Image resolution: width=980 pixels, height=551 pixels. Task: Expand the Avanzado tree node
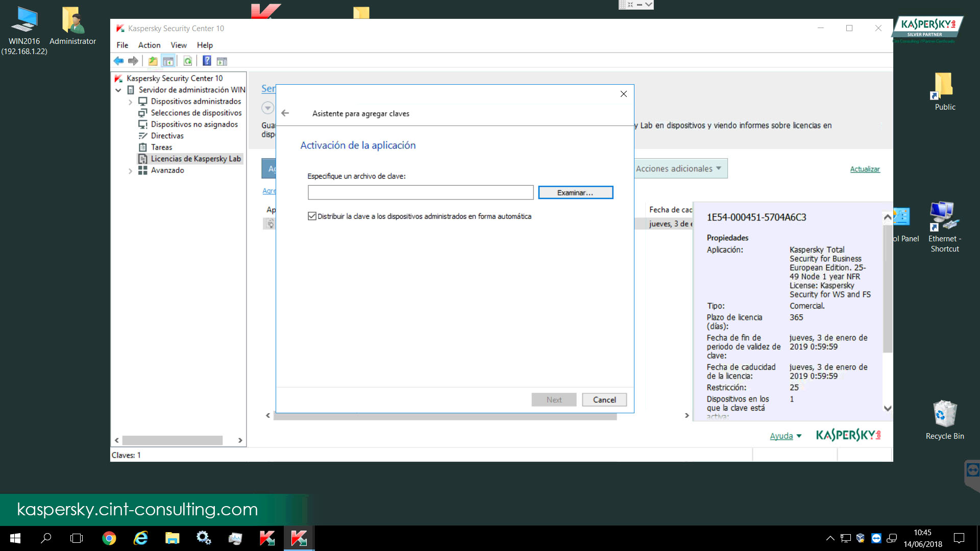130,171
